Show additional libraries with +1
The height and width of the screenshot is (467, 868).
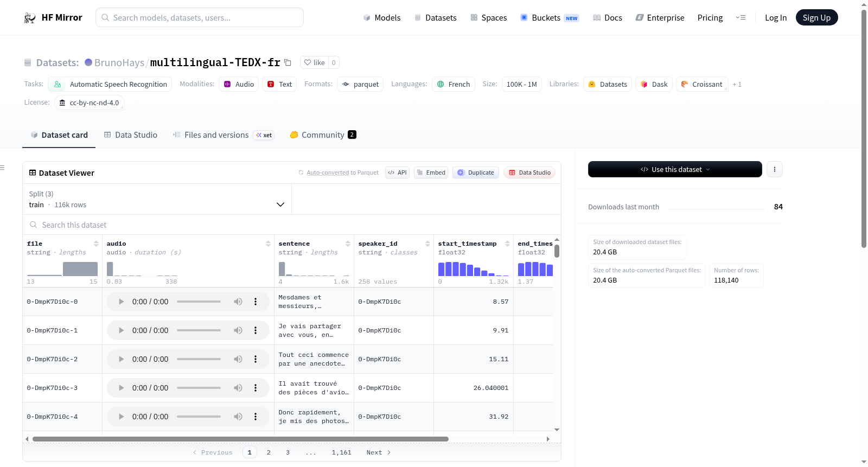pos(737,85)
